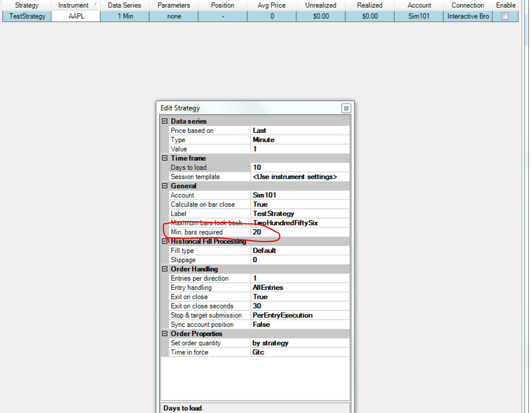Click the Unrealized column header
This screenshot has height=413, width=532.
coord(321,5)
